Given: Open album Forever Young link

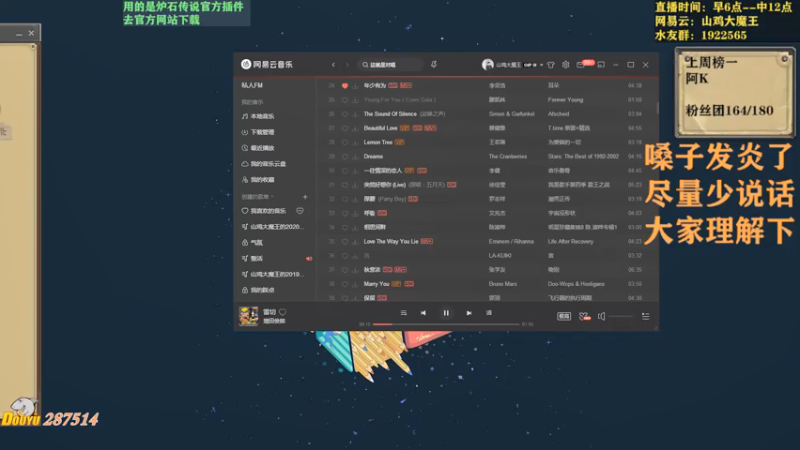Looking at the screenshot, I should (x=565, y=99).
